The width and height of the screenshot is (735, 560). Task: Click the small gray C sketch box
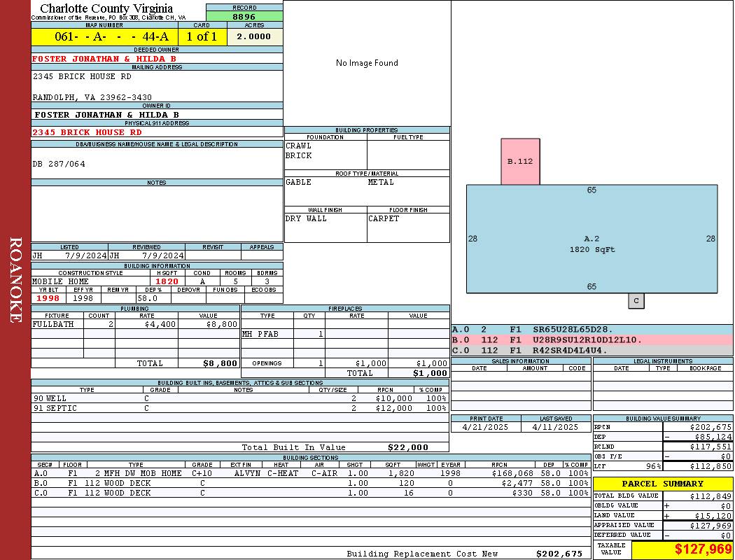(x=636, y=301)
